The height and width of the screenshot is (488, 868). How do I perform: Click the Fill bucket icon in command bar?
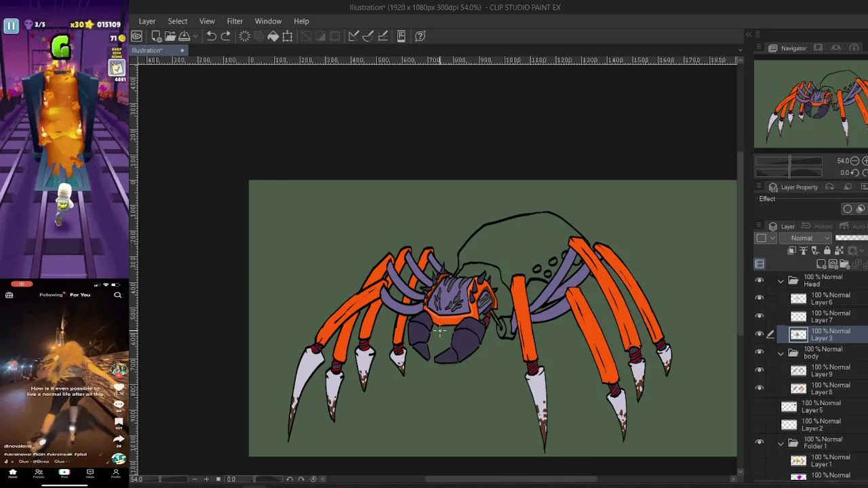273,36
